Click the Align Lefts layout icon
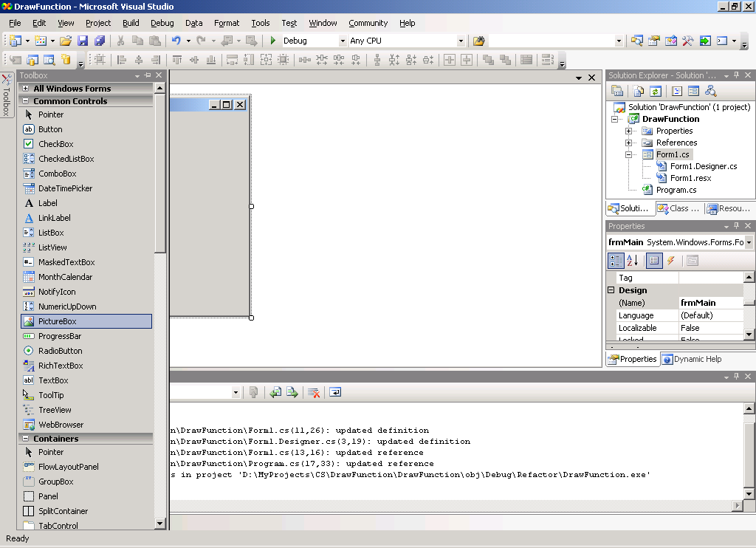This screenshot has height=548, width=756. 122,60
